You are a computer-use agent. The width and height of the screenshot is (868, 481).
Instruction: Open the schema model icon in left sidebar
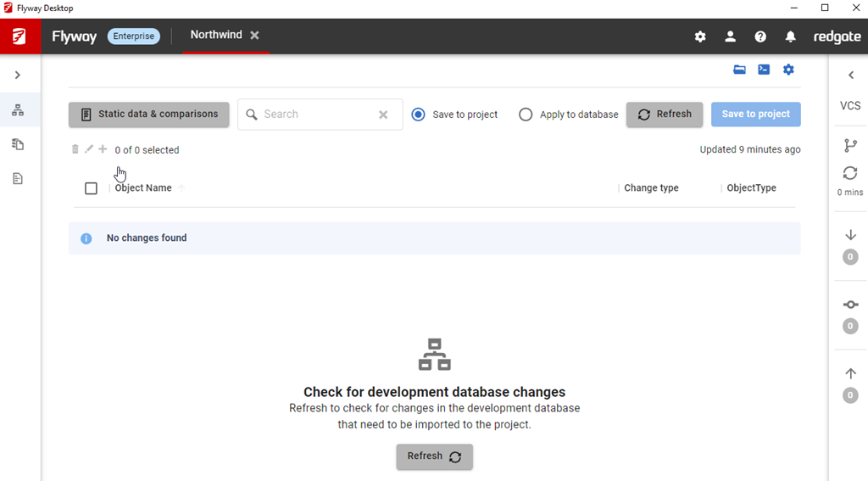coord(18,110)
